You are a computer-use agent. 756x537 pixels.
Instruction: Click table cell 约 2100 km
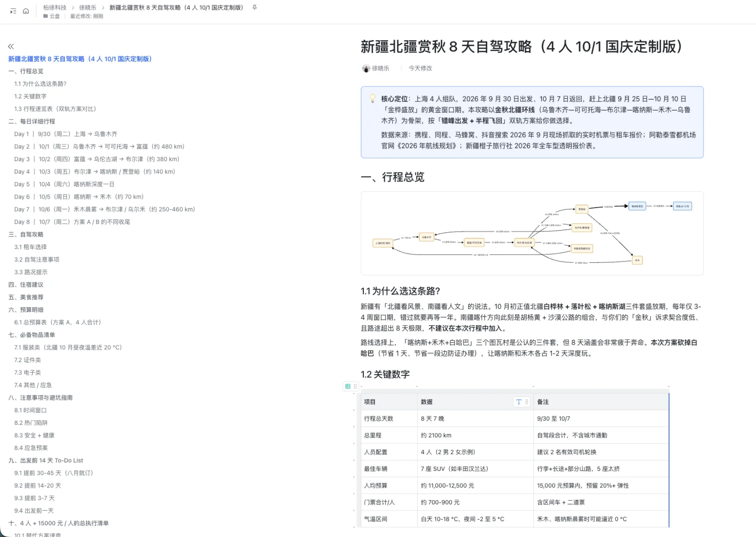point(475,435)
